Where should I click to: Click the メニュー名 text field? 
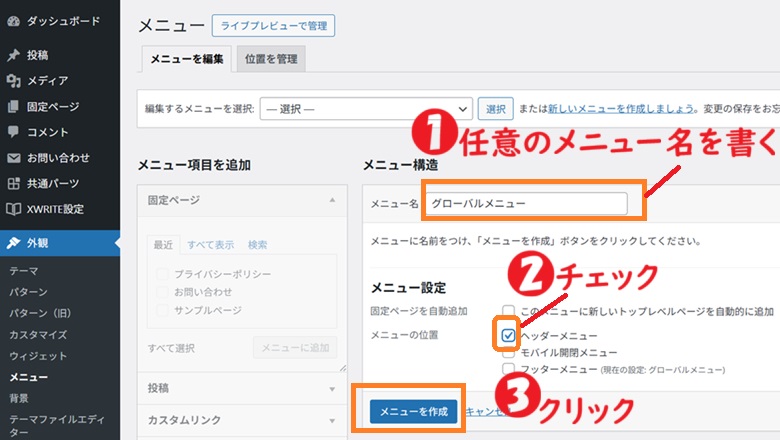[526, 203]
